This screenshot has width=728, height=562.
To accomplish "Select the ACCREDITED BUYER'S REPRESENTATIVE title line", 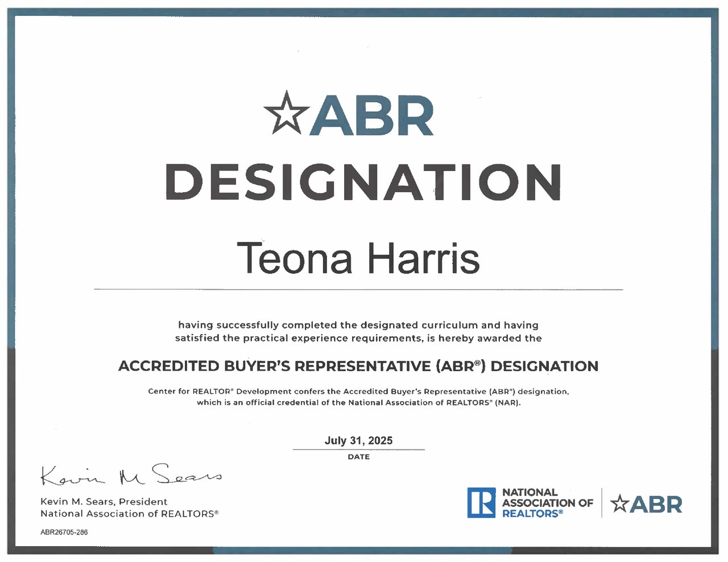I will (x=358, y=366).
